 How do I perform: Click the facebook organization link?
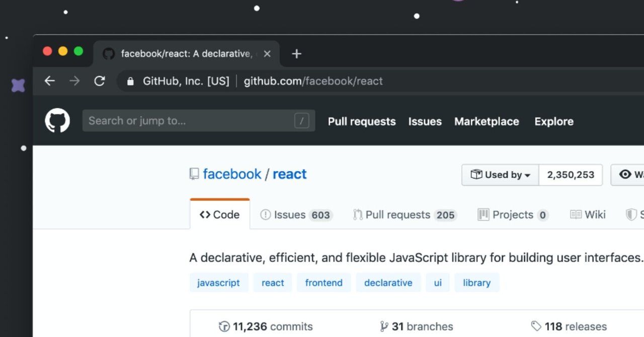point(232,174)
